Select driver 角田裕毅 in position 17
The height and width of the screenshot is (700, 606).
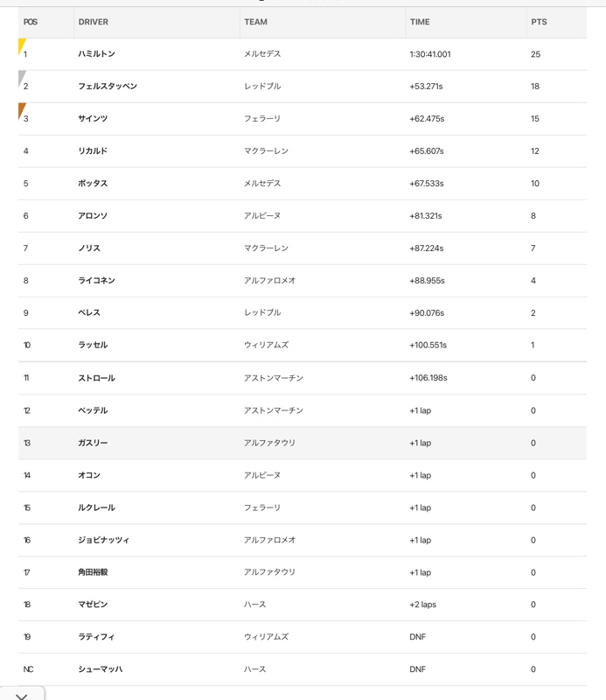93,572
